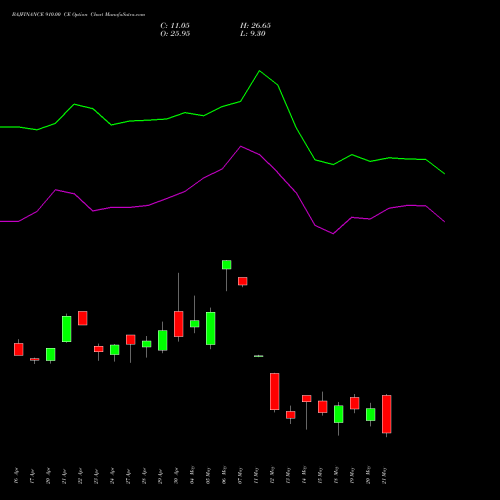500x500 pixels.
Task: Select the 21 May date label
Action: pos(384,475)
